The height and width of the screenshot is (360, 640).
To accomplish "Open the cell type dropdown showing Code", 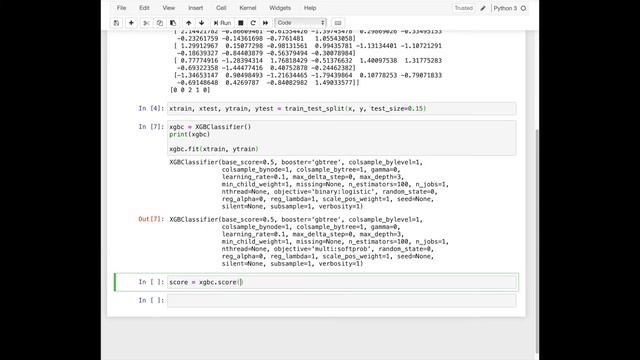I will (x=301, y=23).
